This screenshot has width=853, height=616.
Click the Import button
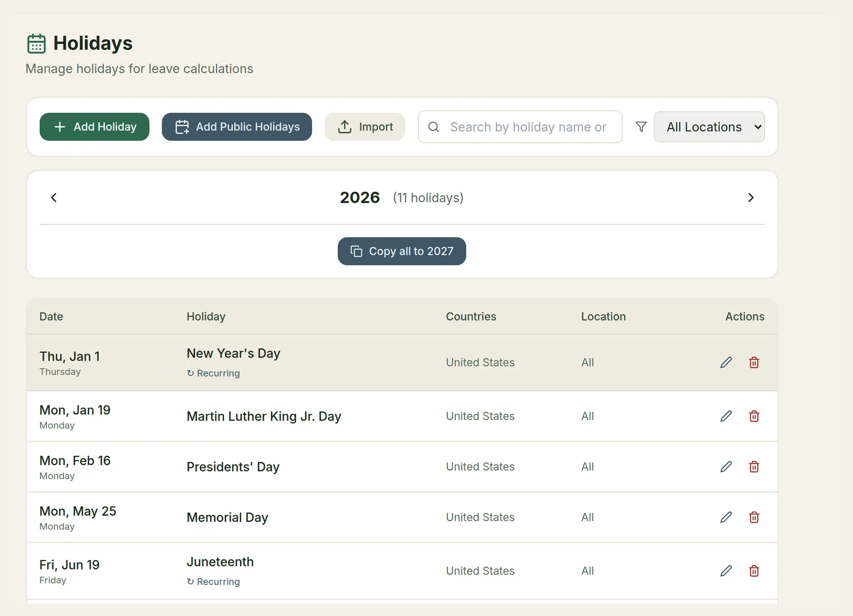coord(365,127)
